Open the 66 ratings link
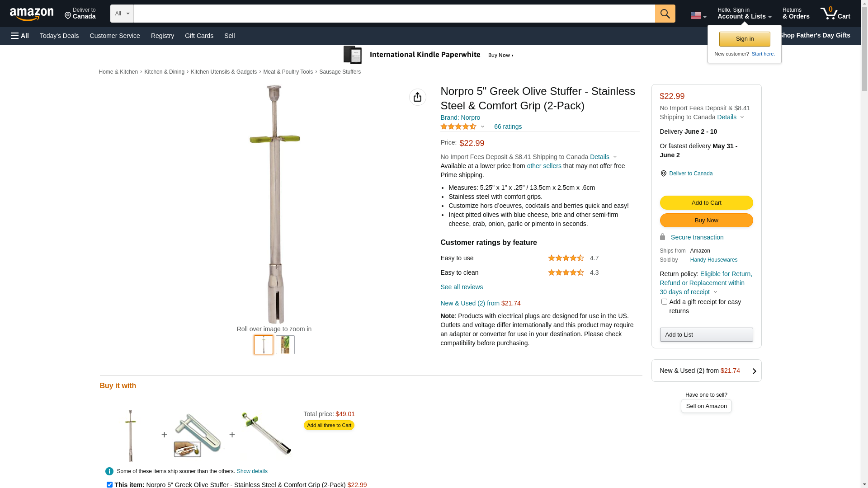The width and height of the screenshot is (868, 488). click(508, 127)
